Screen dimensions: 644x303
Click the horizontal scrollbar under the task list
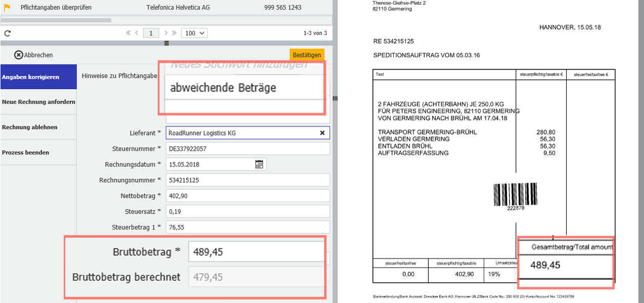56,20
